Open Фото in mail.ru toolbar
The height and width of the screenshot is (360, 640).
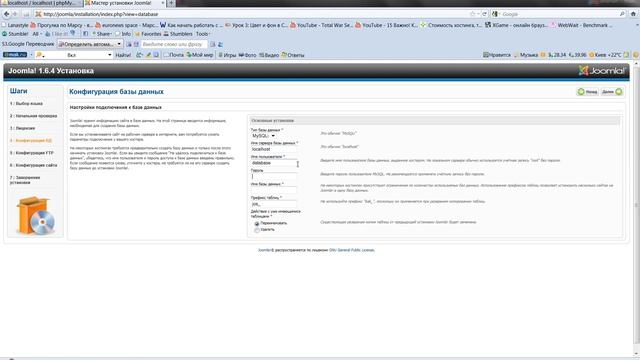(247, 55)
